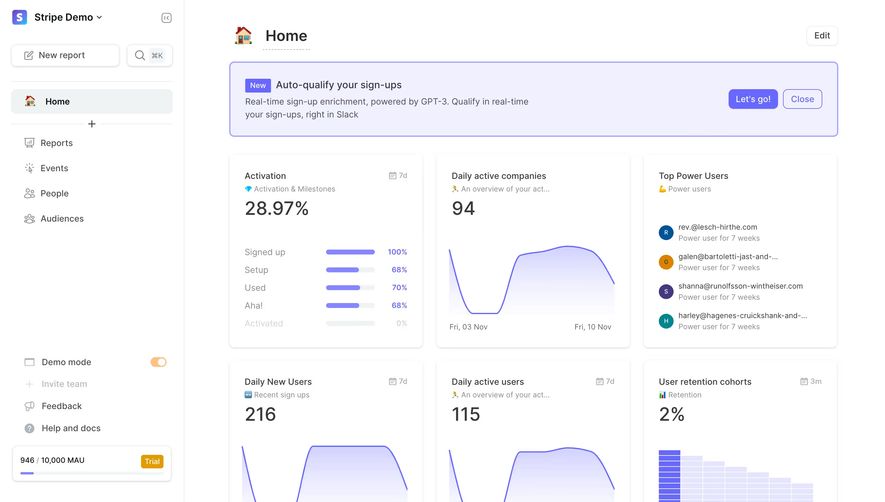Image resolution: width=885 pixels, height=502 pixels.
Task: Click the plus icon beside Invite team
Action: coord(29,384)
